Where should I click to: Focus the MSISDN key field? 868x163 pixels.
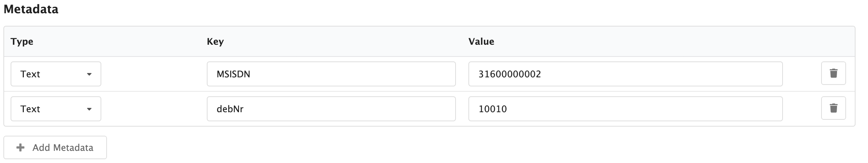point(331,74)
